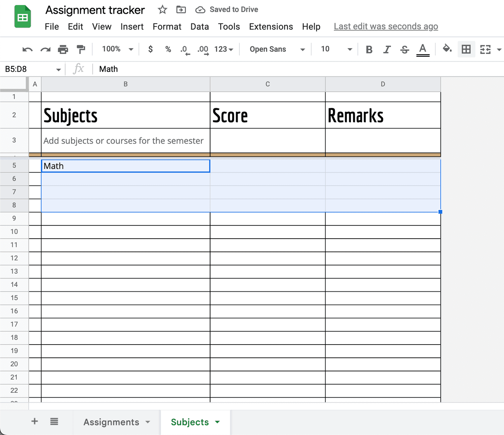Select the paint format roller tool
The width and height of the screenshot is (504, 435).
[x=81, y=49]
